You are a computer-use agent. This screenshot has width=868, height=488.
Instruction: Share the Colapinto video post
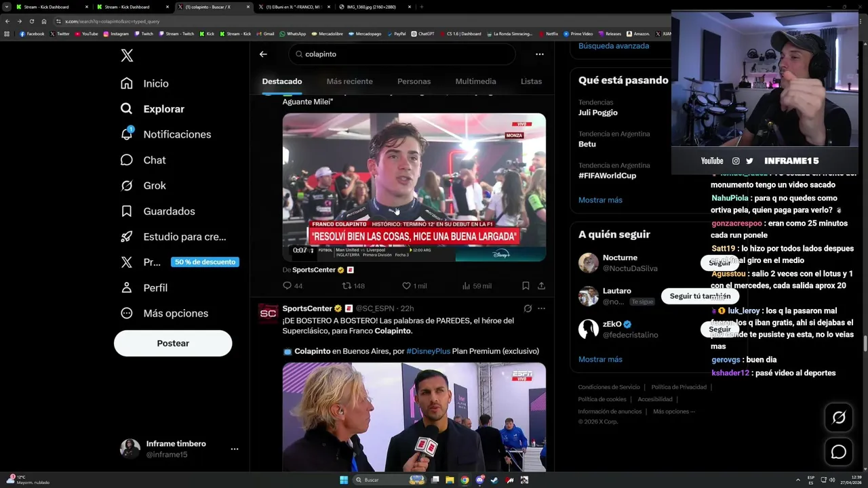[541, 286]
